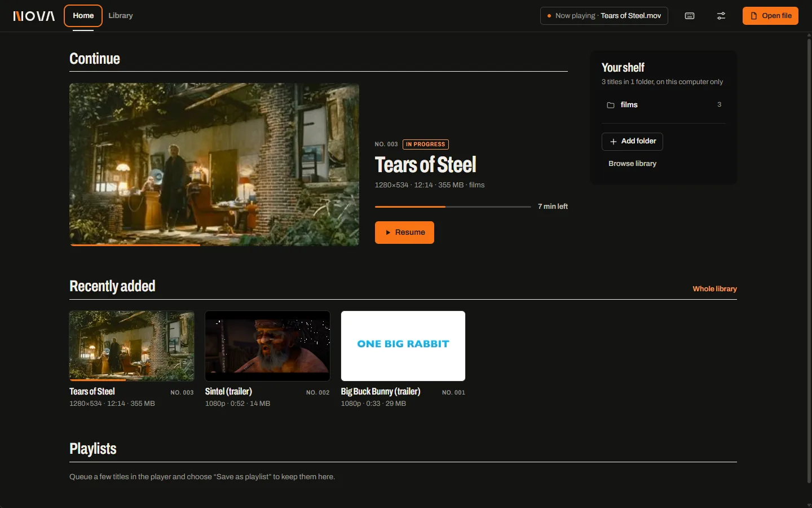Open the Whole library link

(x=714, y=289)
